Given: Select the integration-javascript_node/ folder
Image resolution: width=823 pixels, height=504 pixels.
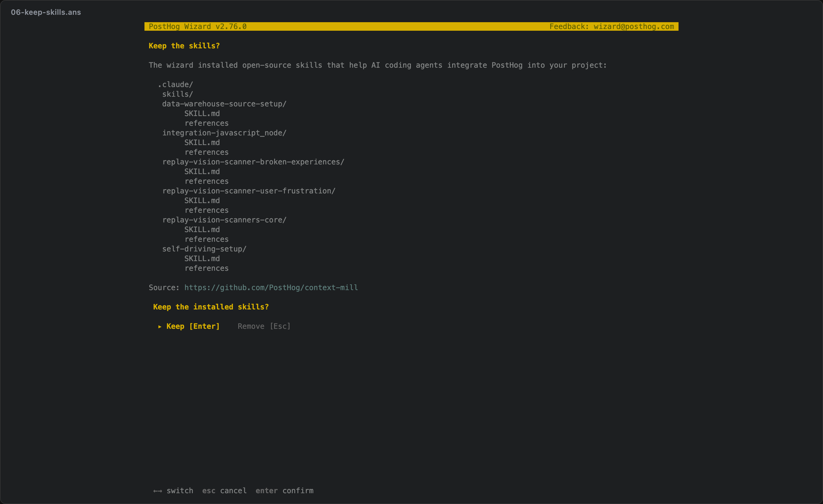Looking at the screenshot, I should point(224,133).
